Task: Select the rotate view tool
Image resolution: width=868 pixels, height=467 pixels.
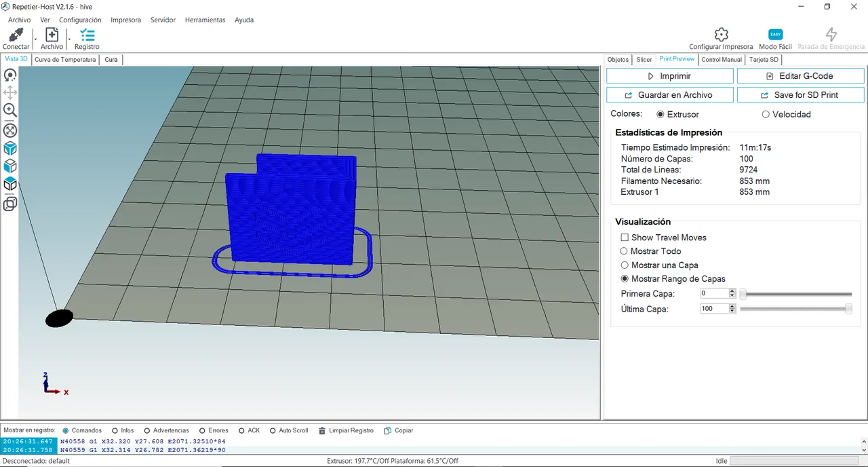Action: [10, 75]
